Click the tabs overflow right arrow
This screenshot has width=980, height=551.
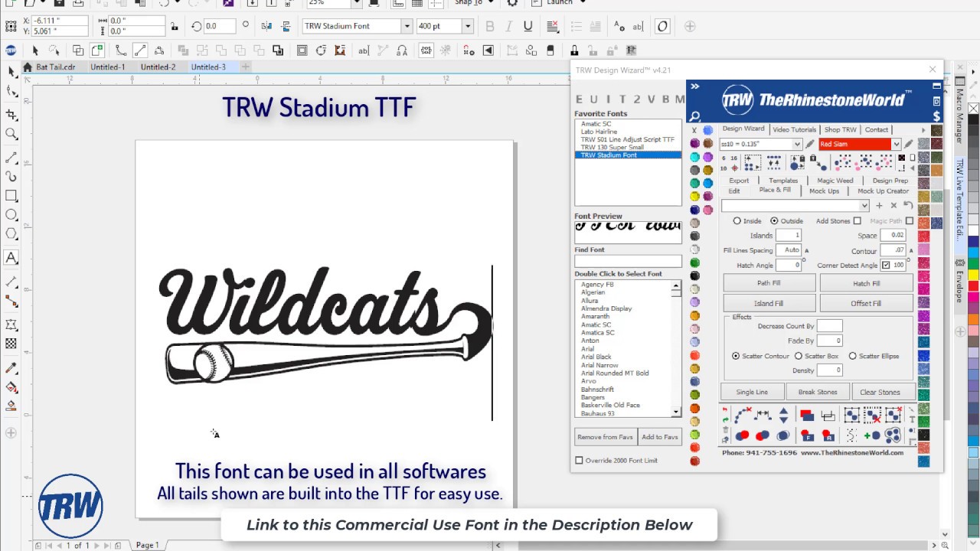(x=923, y=130)
